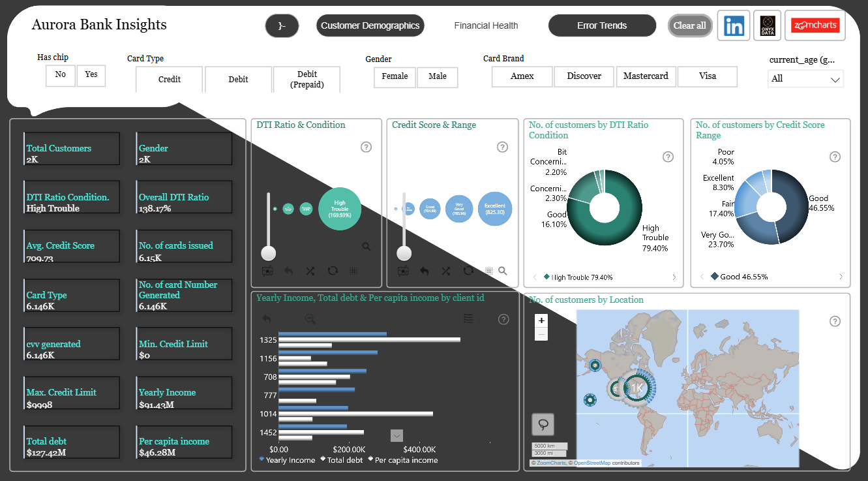
Task: Show next legend item in Credit Score donut
Action: pos(841,277)
